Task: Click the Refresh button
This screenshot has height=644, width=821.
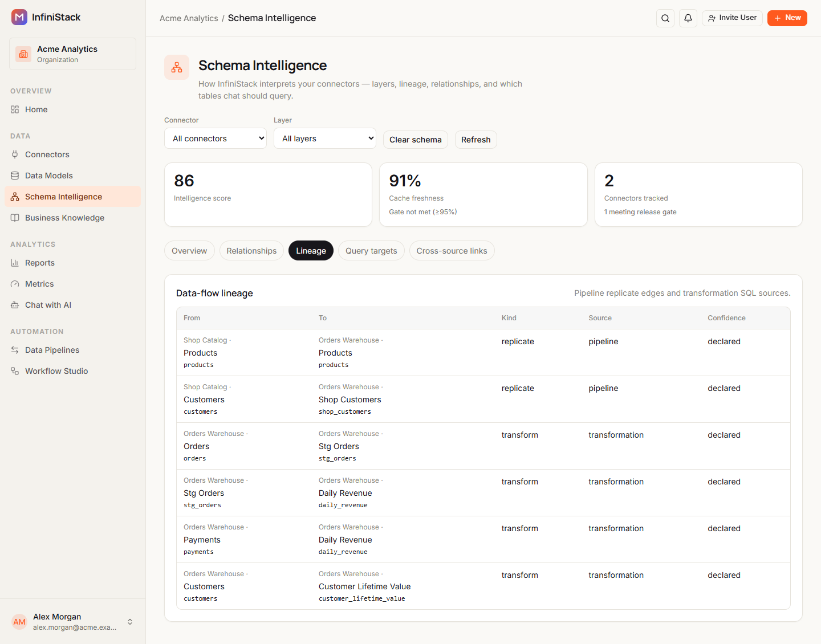Action: pyautogui.click(x=476, y=140)
